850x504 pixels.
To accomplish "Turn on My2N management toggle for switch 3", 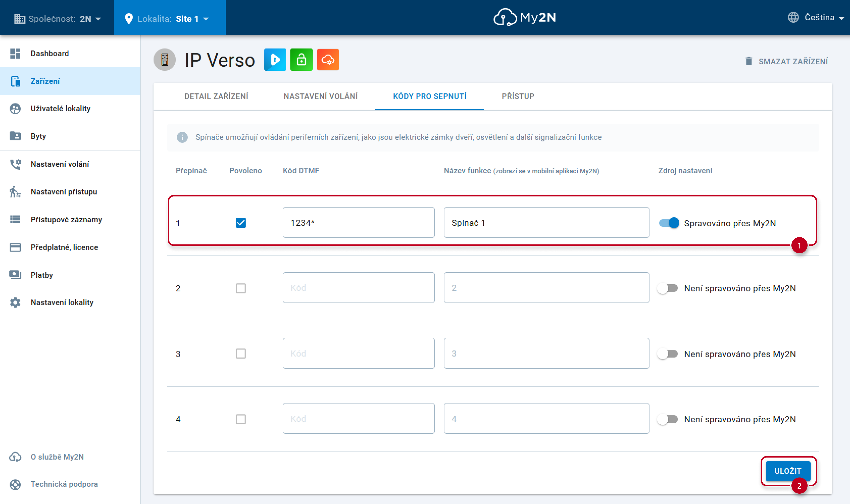I will tap(668, 354).
